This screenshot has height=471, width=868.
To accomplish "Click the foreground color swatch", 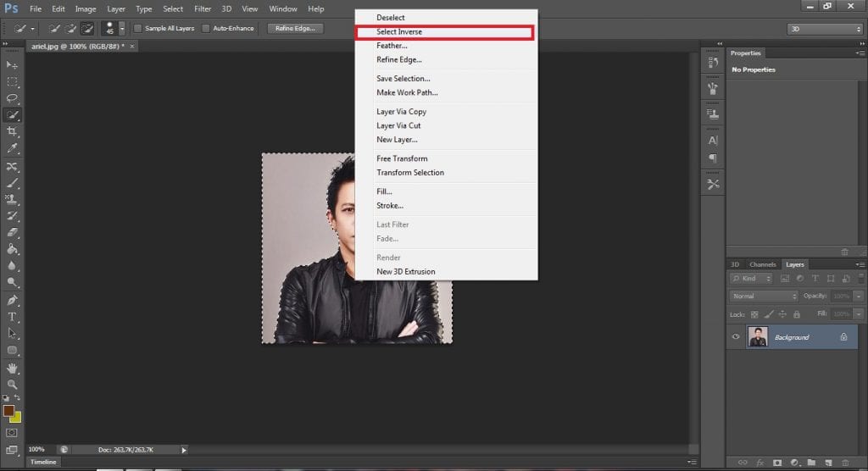I will point(9,411).
